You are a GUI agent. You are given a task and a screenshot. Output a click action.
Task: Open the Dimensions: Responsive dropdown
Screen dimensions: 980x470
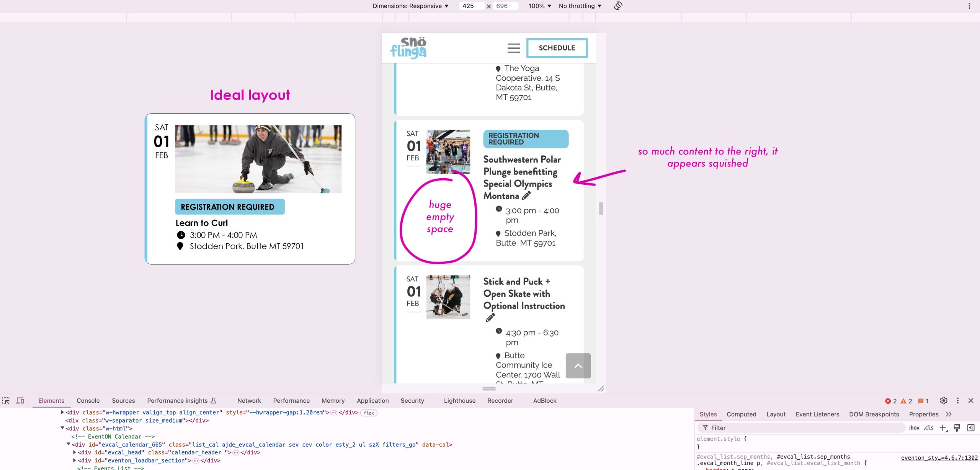410,6
